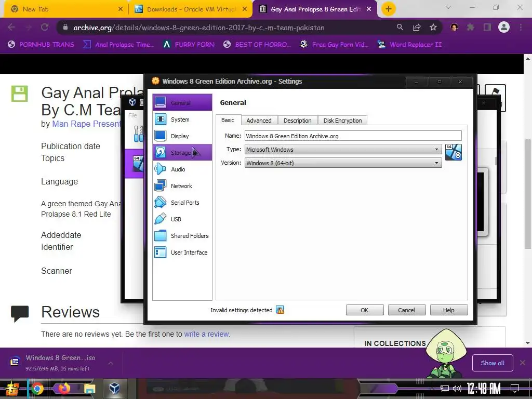532x399 pixels.
Task: Toggle the browser side panel icon
Action: (487, 28)
